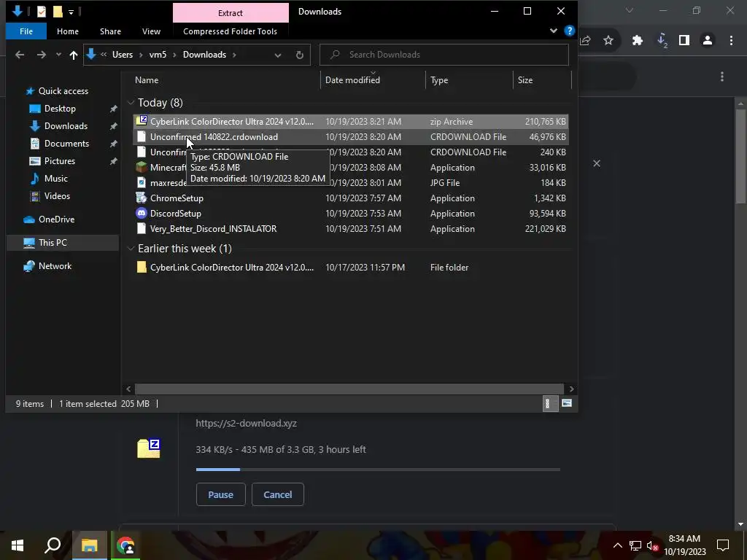This screenshot has width=747, height=560.
Task: Switch to the View ribbon tab
Action: 151,31
